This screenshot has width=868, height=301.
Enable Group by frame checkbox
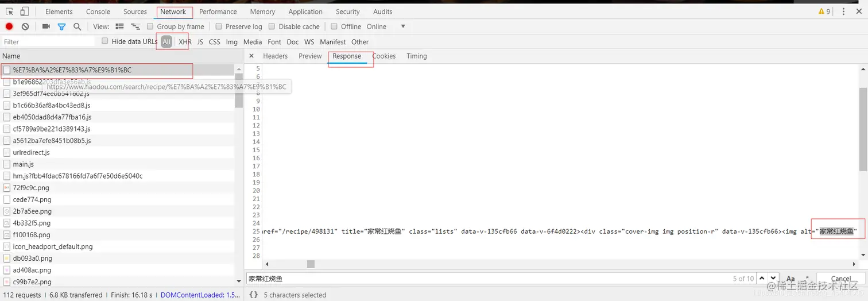click(150, 26)
